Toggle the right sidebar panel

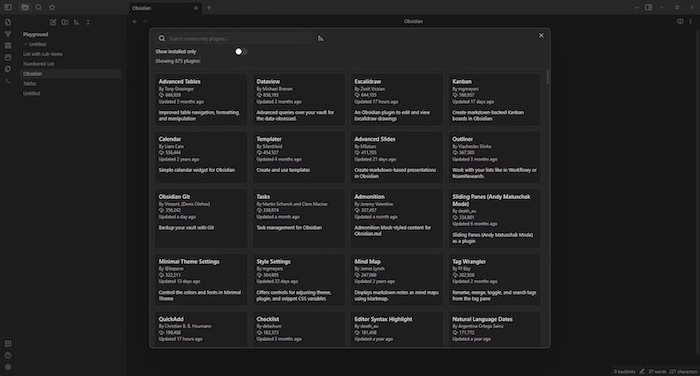pos(649,7)
